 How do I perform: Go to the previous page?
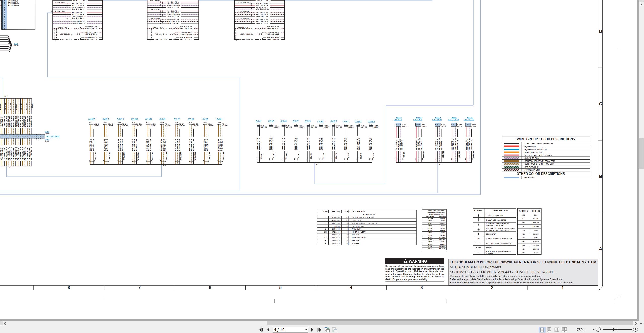tap(268, 330)
